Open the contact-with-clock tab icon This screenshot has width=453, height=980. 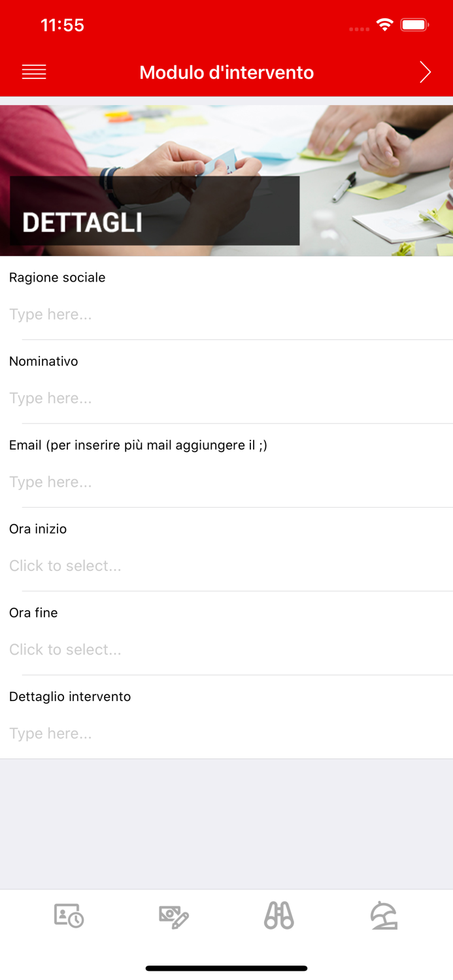[69, 915]
